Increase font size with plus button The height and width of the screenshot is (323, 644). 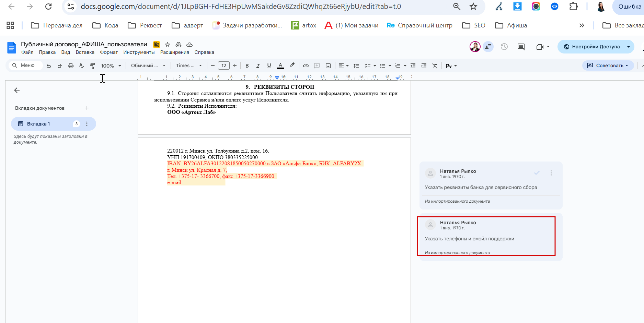(235, 66)
